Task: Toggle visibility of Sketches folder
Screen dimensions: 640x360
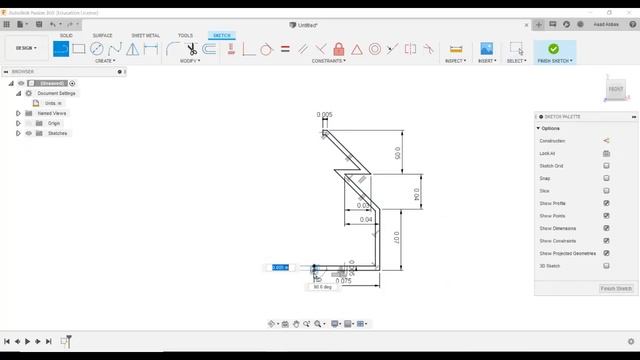Action: [x=28, y=133]
